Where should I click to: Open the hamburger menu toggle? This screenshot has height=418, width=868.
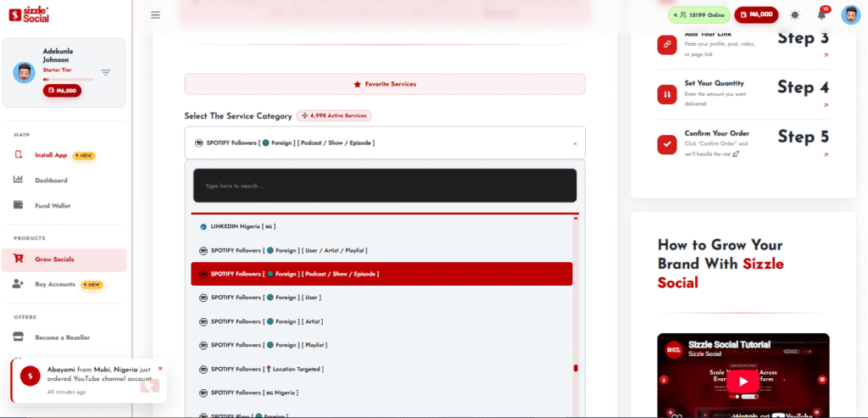coord(156,15)
